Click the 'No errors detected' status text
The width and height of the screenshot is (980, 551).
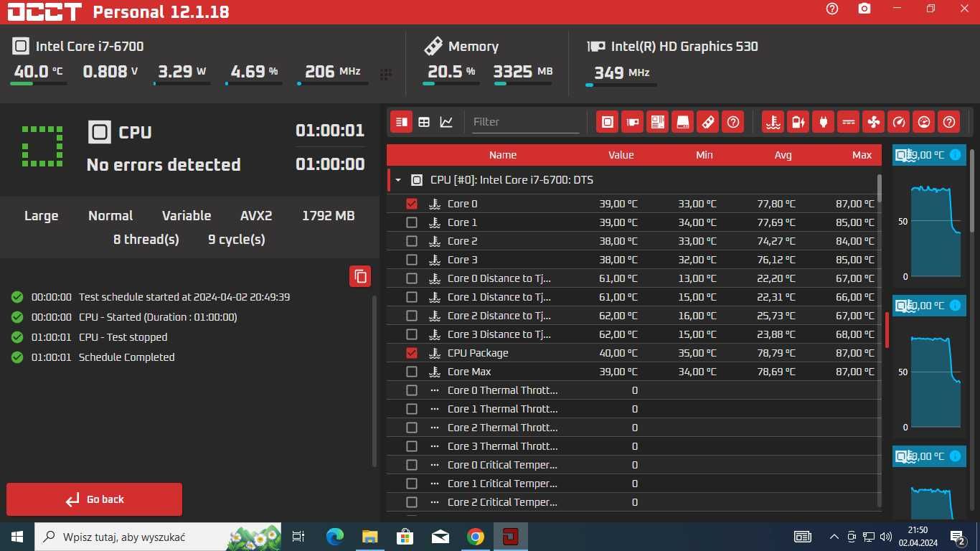click(x=164, y=165)
